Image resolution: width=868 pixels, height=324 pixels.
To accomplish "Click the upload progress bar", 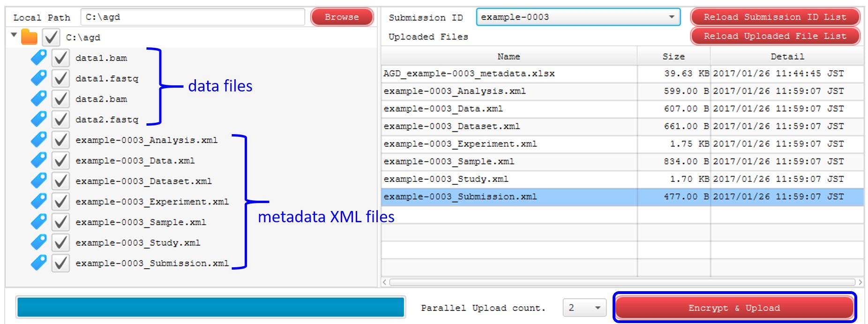I will point(210,308).
